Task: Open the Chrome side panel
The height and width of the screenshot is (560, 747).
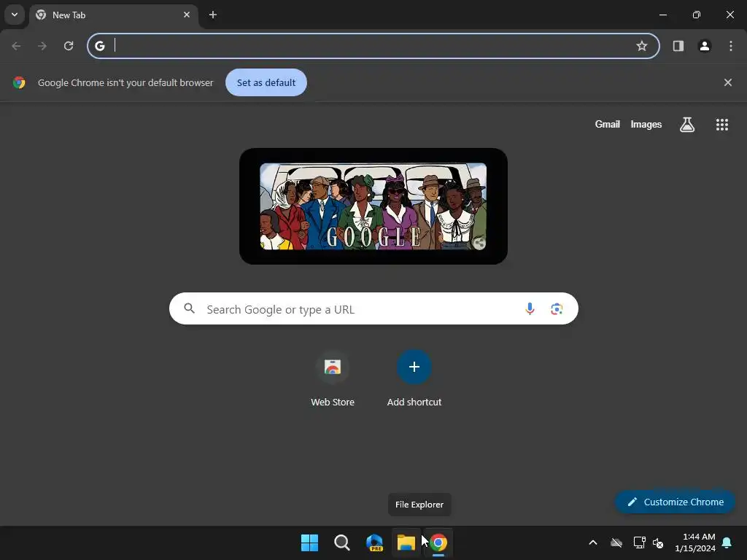Action: click(678, 46)
